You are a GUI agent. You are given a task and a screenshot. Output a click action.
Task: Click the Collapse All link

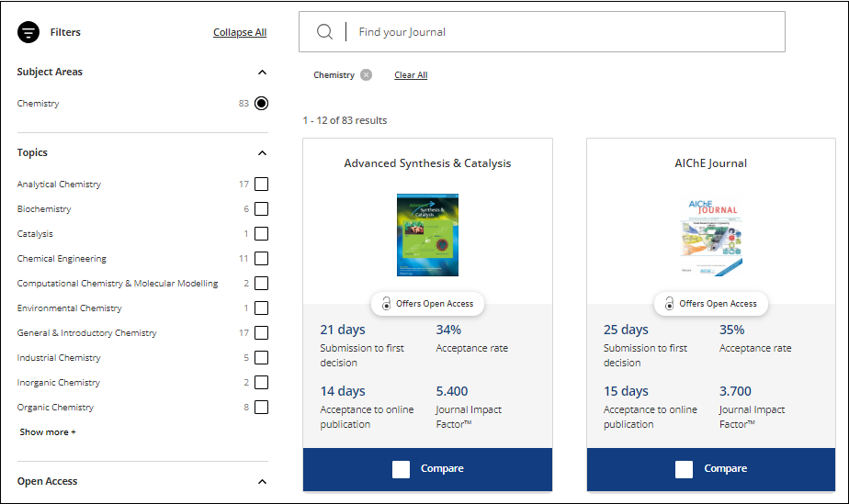point(240,32)
